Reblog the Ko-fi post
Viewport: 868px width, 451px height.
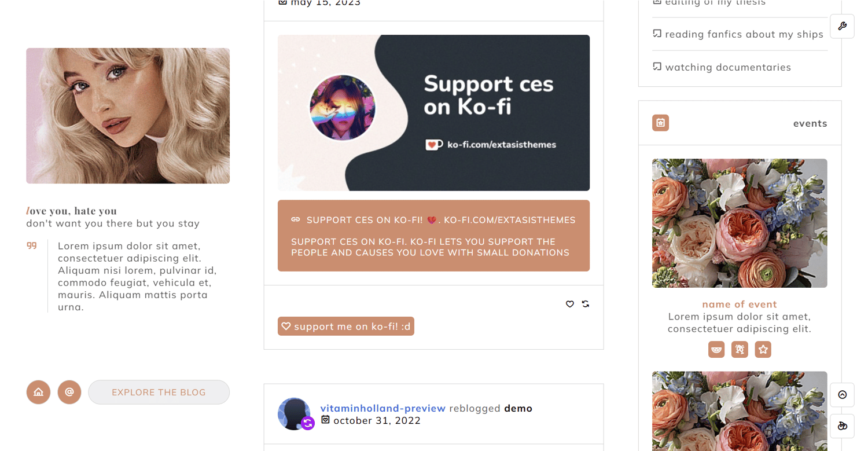click(x=586, y=304)
